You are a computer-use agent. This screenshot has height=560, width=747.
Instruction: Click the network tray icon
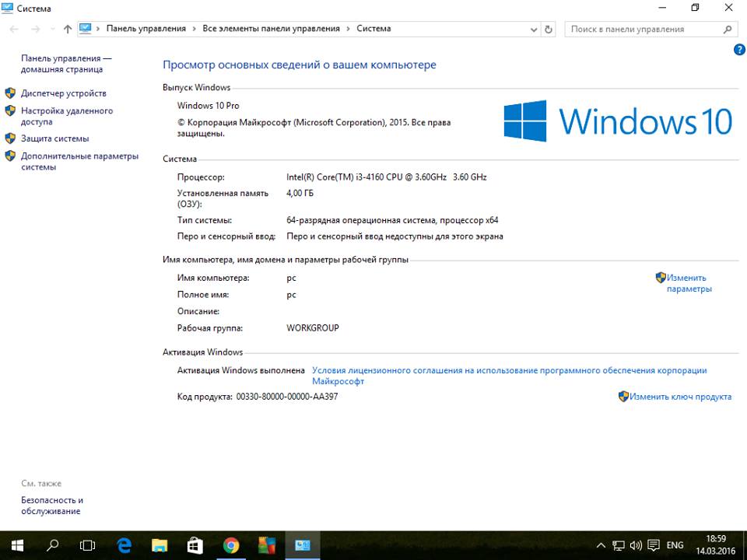click(x=619, y=545)
